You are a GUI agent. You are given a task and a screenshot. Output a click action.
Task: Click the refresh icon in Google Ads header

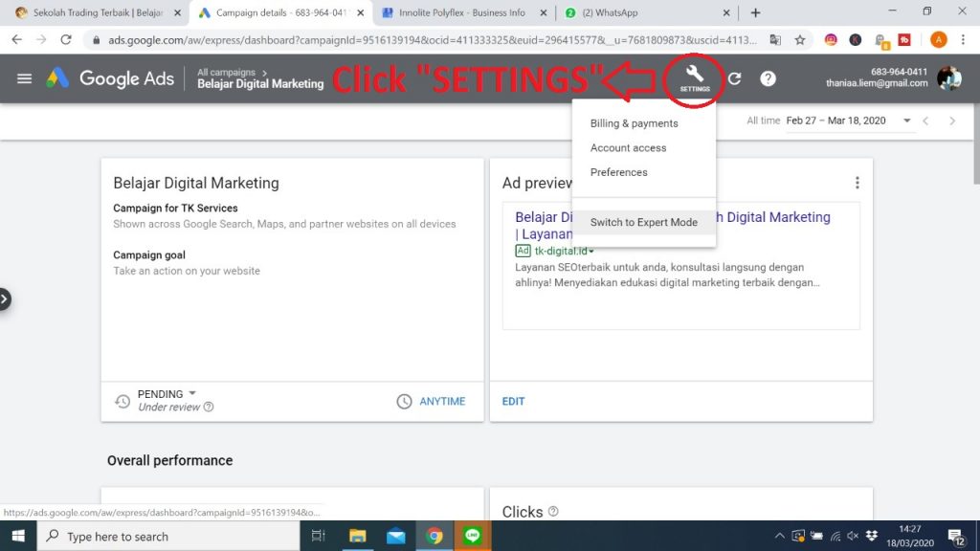point(734,78)
